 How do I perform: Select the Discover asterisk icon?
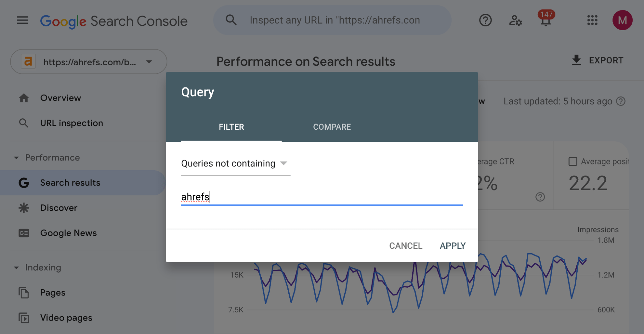[24, 208]
